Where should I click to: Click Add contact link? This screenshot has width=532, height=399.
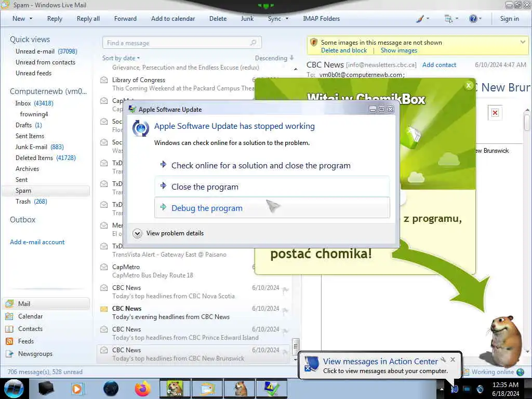point(439,65)
